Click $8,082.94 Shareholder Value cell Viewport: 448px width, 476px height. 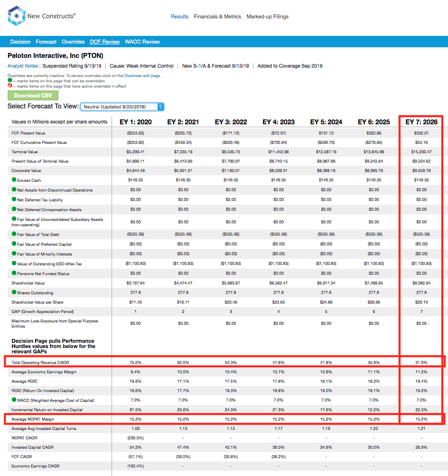421,283
